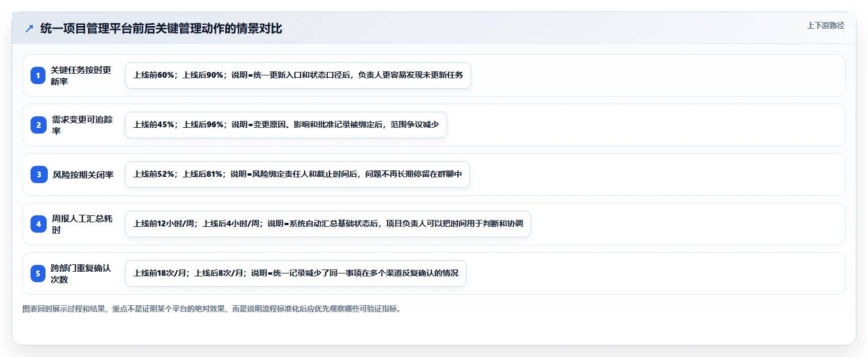Click the number 4 badge
This screenshot has width=868, height=357.
pyautogui.click(x=38, y=224)
